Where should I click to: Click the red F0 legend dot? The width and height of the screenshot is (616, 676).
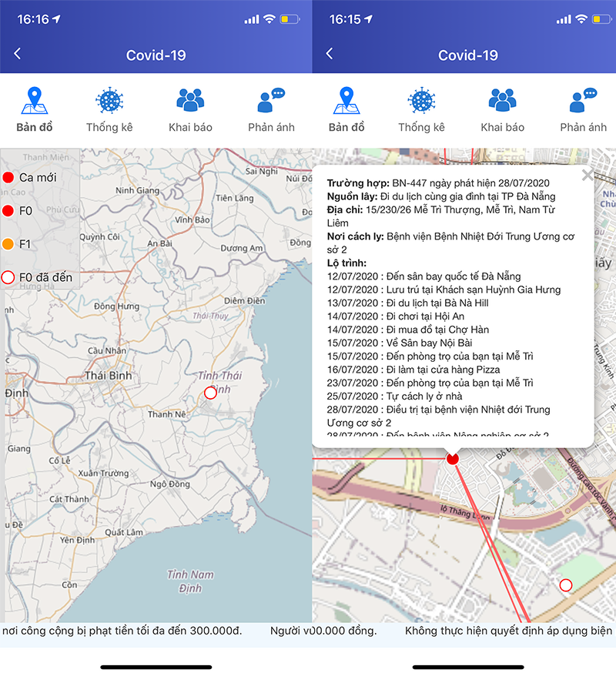8,211
